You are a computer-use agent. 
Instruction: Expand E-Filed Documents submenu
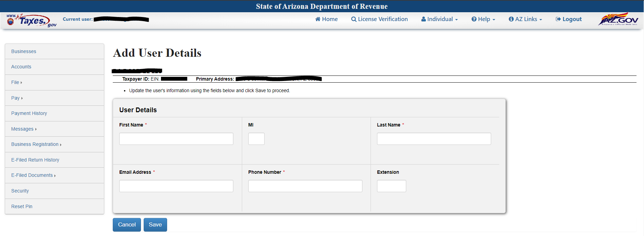click(x=54, y=175)
